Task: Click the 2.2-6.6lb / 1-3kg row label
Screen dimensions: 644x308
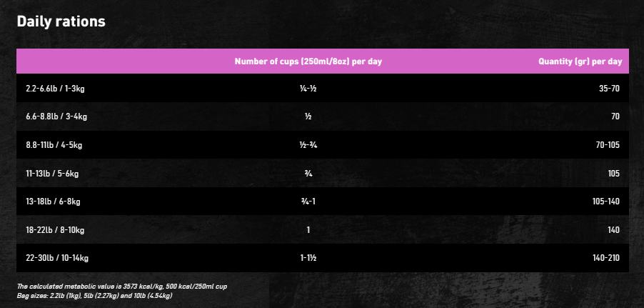Action: (55, 89)
